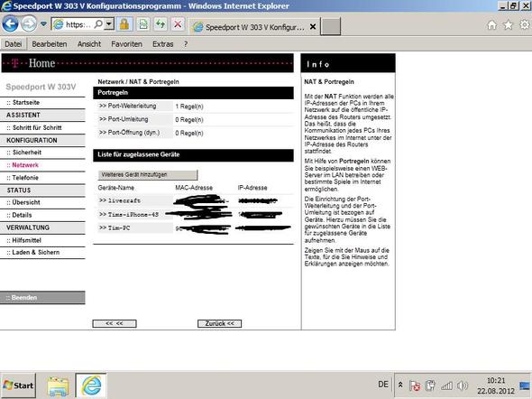Open the Datei menu

[14, 44]
